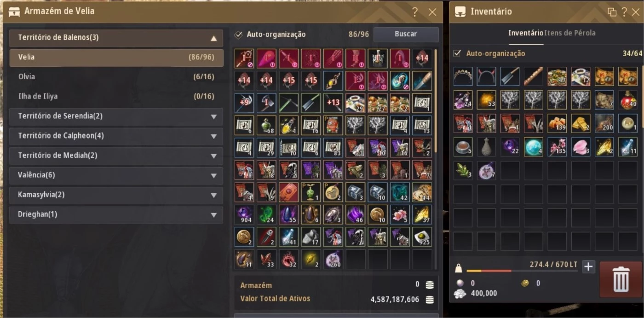Select the blue orb item count 4
Viewport: 644px width, 318px height.
(x=534, y=147)
